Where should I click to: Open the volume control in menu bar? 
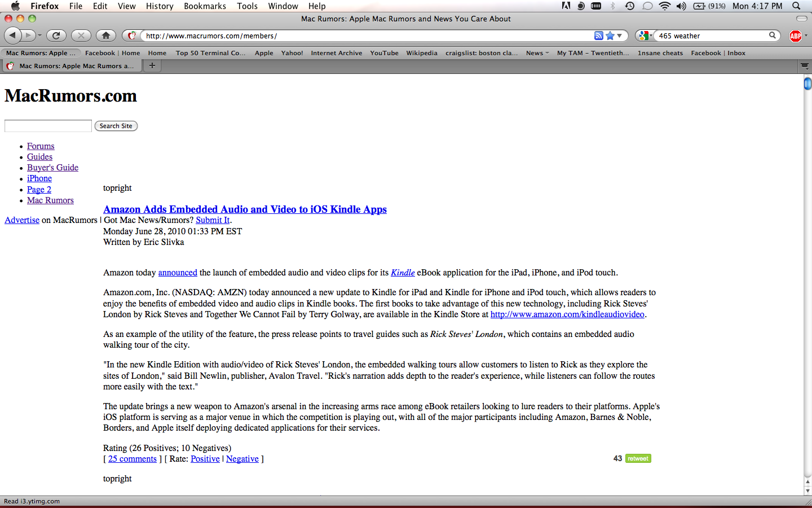point(681,6)
